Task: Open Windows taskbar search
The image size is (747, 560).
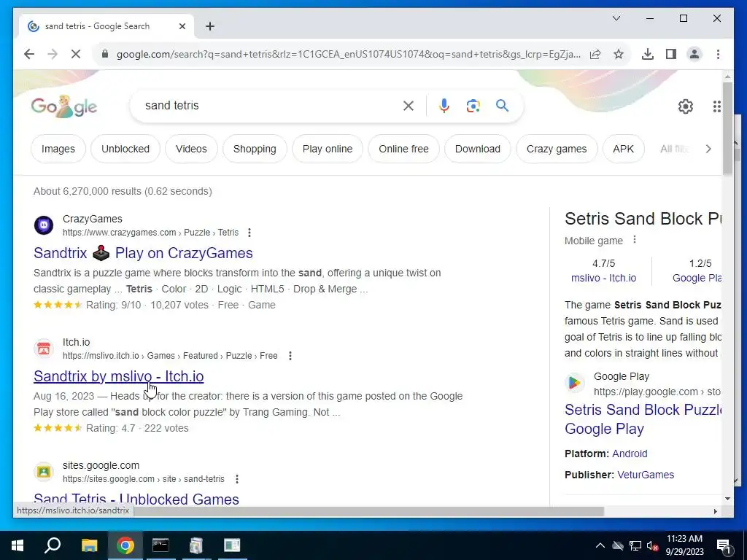Action: coord(53,545)
